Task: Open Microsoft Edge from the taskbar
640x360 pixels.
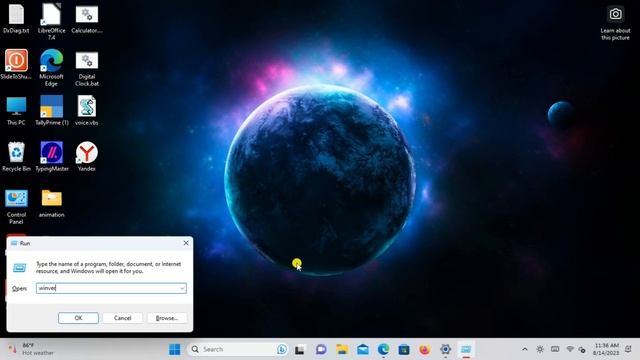Action: (x=383, y=349)
